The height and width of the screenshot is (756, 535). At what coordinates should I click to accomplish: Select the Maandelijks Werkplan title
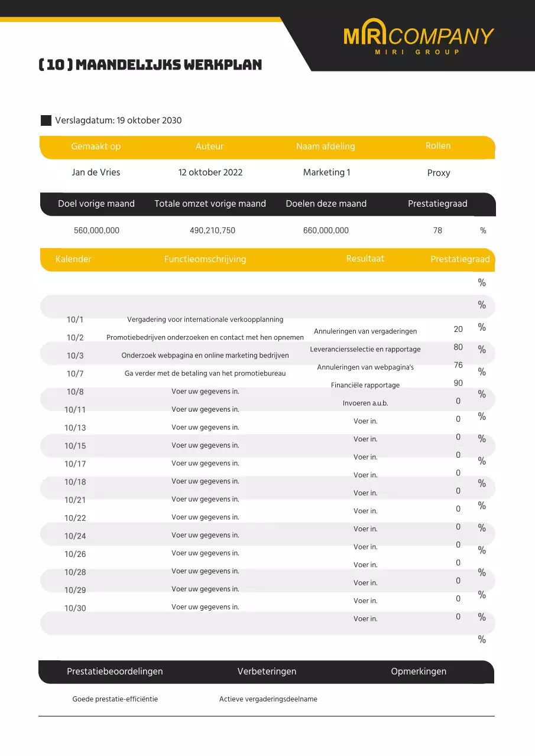[x=150, y=65]
